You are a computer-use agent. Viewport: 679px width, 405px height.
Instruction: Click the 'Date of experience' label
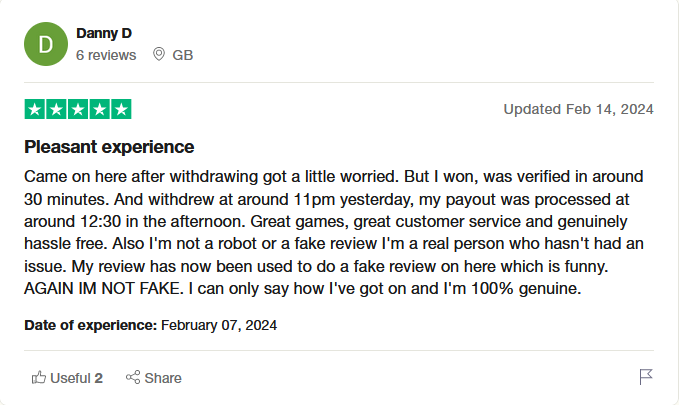pyautogui.click(x=90, y=325)
